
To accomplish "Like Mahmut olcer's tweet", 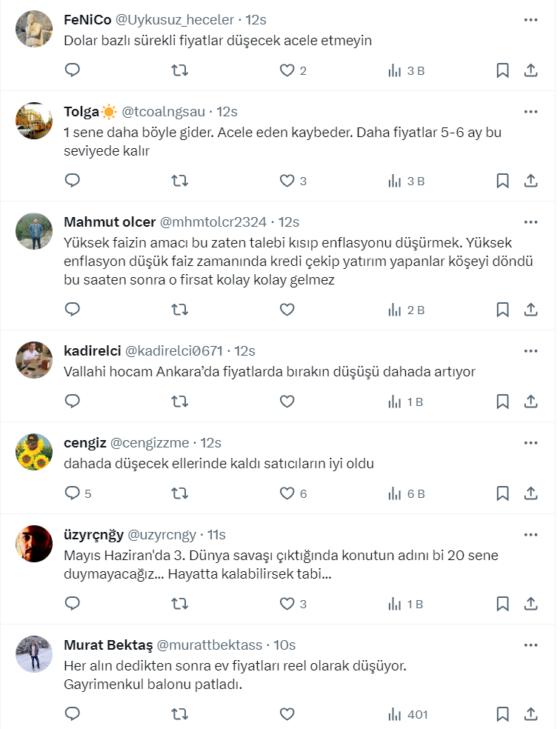I will click(x=287, y=310).
